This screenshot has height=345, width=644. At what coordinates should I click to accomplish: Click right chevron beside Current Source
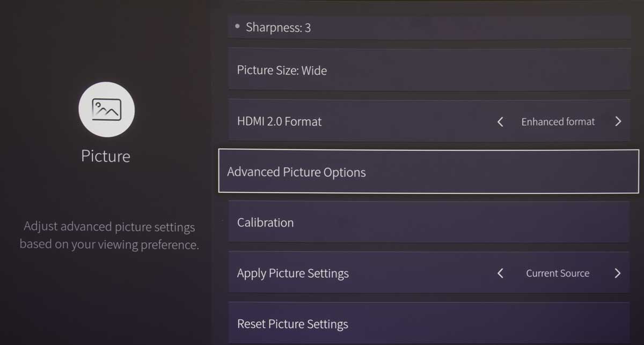click(x=617, y=273)
